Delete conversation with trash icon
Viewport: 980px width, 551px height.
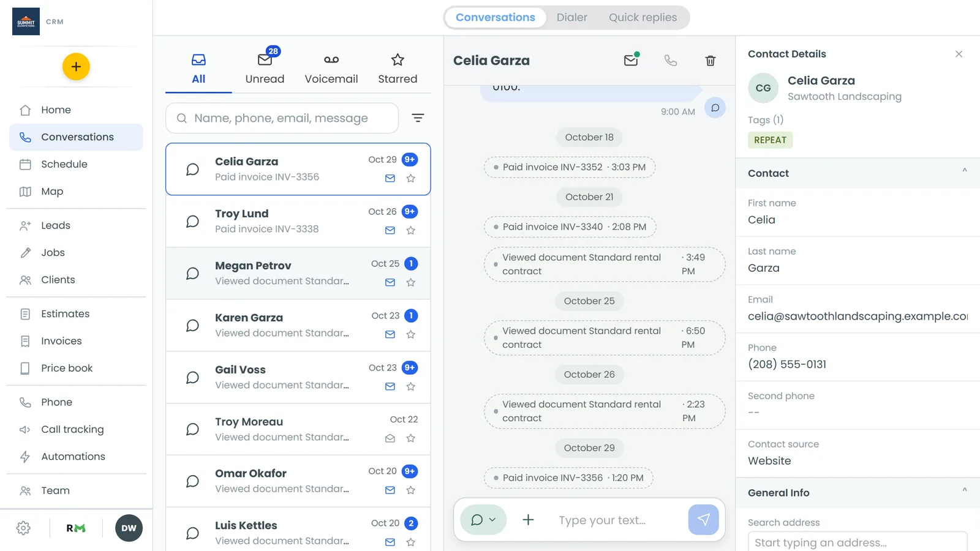(710, 60)
